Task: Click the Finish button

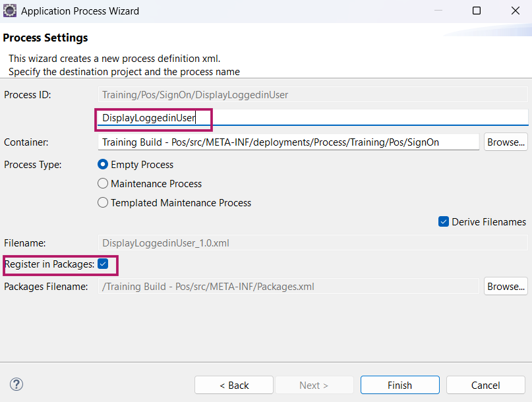Action: pos(399,385)
